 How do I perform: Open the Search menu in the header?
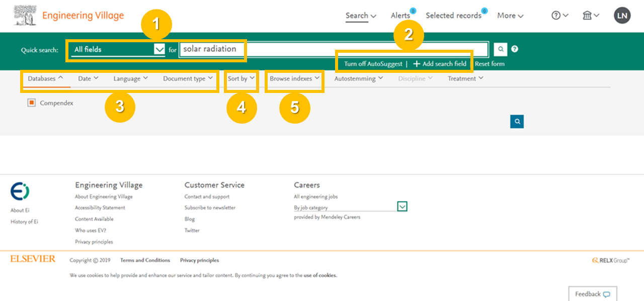pyautogui.click(x=361, y=16)
